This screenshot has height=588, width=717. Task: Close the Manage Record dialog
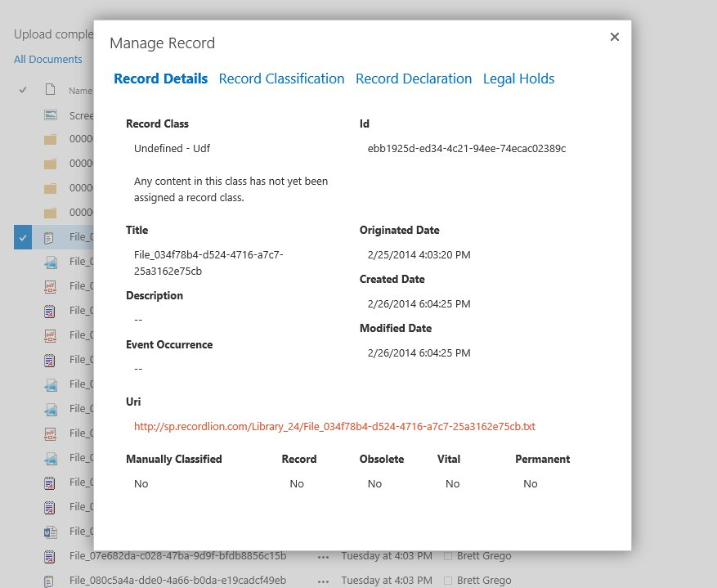[615, 37]
